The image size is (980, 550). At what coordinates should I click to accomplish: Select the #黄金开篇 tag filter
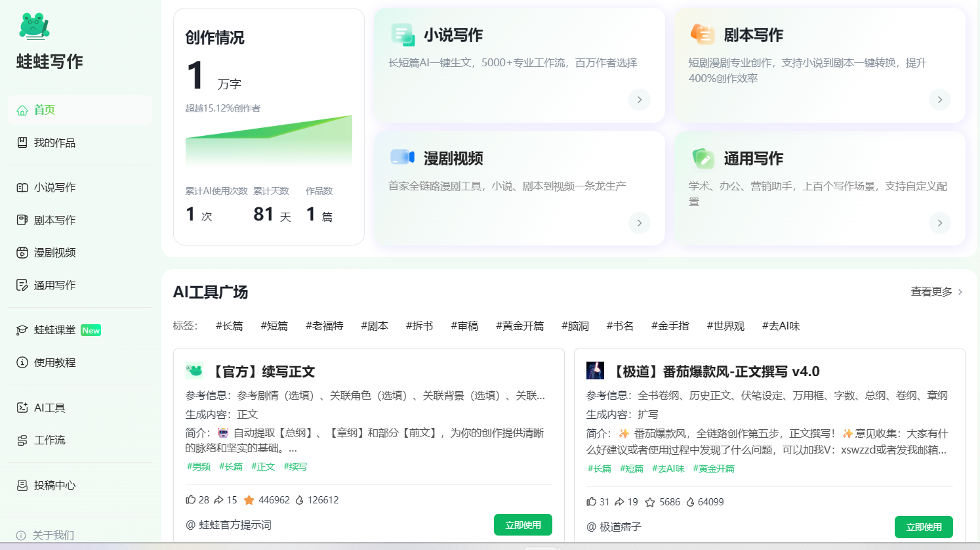520,325
